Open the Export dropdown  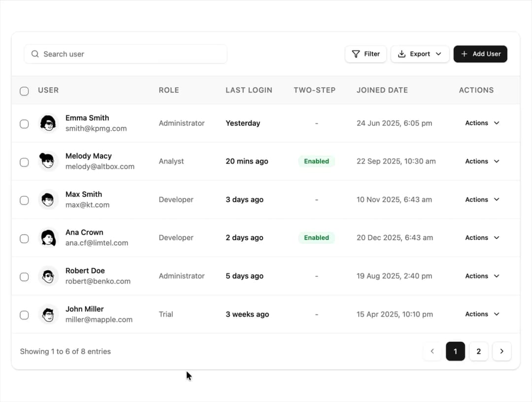[420, 54]
